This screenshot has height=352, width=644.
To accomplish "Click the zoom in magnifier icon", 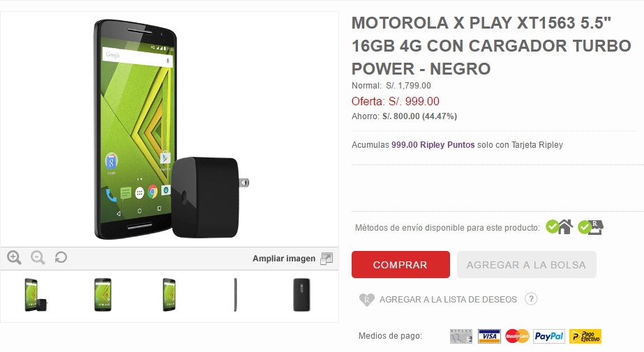I will 14,258.
